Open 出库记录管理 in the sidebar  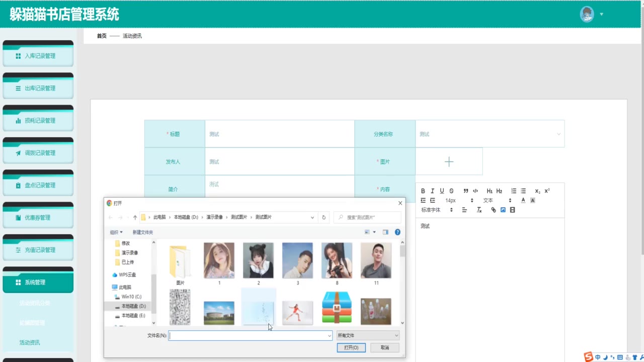[x=38, y=88]
